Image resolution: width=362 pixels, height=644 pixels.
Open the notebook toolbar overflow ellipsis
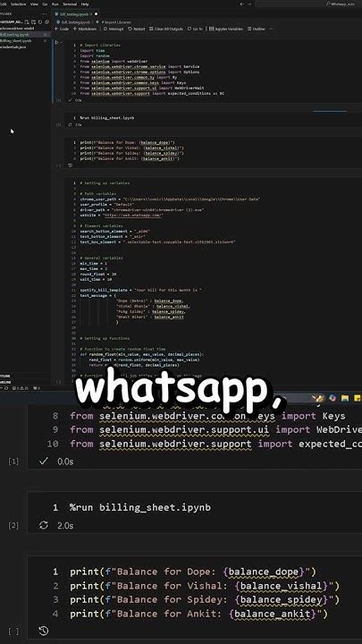click(272, 29)
